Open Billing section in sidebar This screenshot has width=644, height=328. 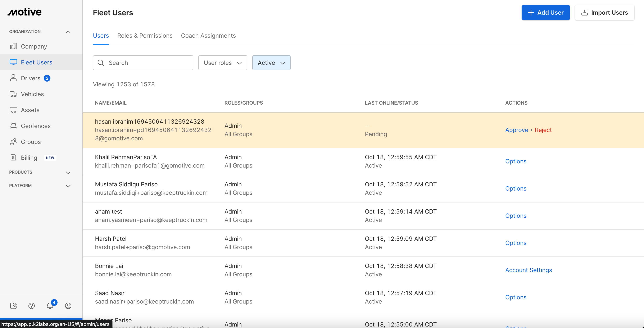point(29,158)
